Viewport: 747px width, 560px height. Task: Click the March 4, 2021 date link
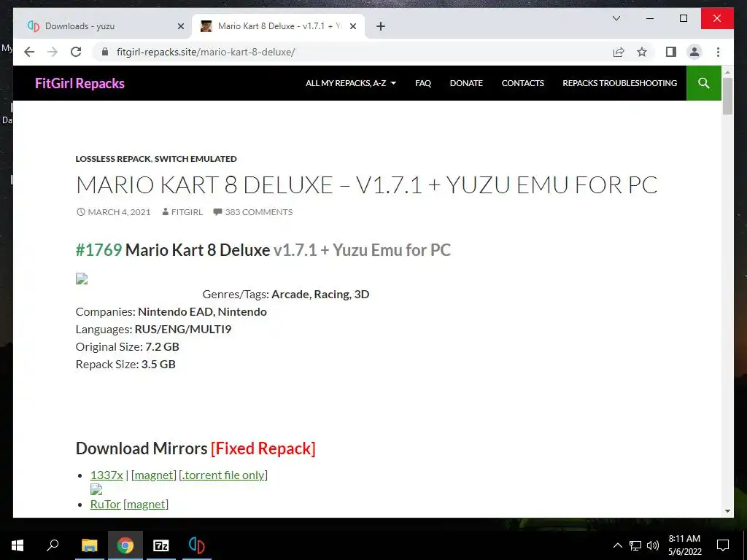click(119, 212)
